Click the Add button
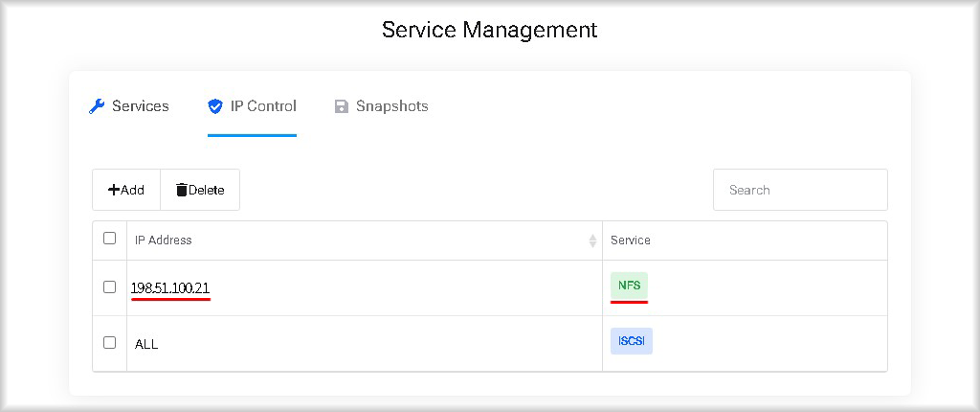980x412 pixels. 126,190
